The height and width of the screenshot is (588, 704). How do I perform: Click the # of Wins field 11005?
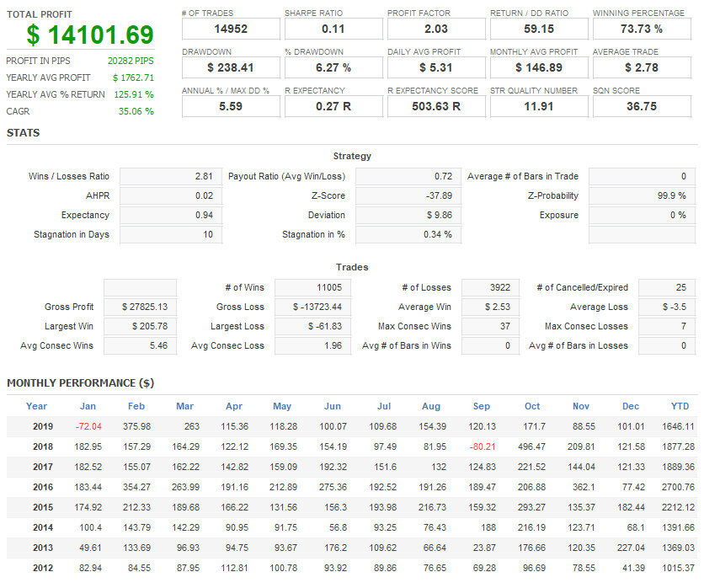(313, 287)
